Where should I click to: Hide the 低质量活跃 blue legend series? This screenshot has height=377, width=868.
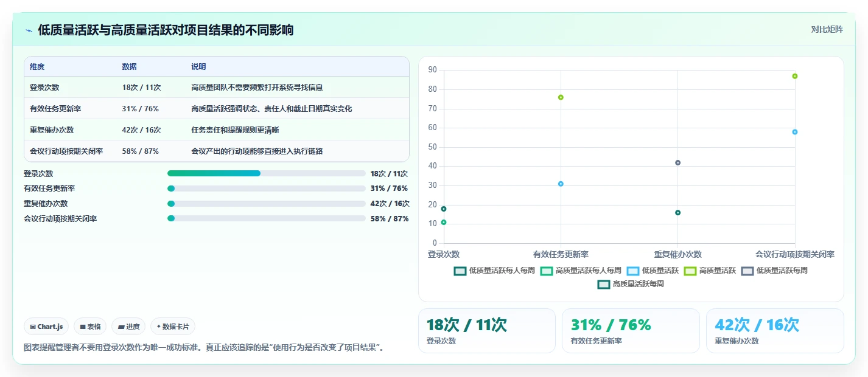click(653, 271)
